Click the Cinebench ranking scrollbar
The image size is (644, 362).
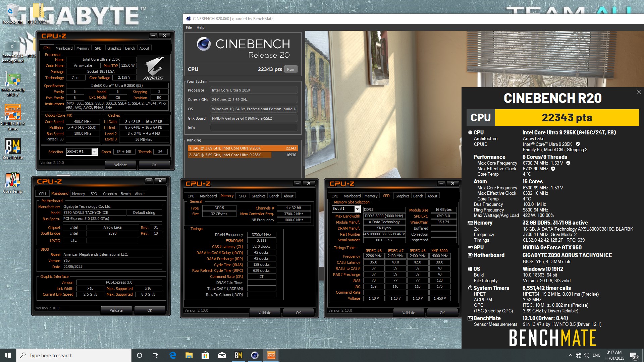(x=305, y=156)
